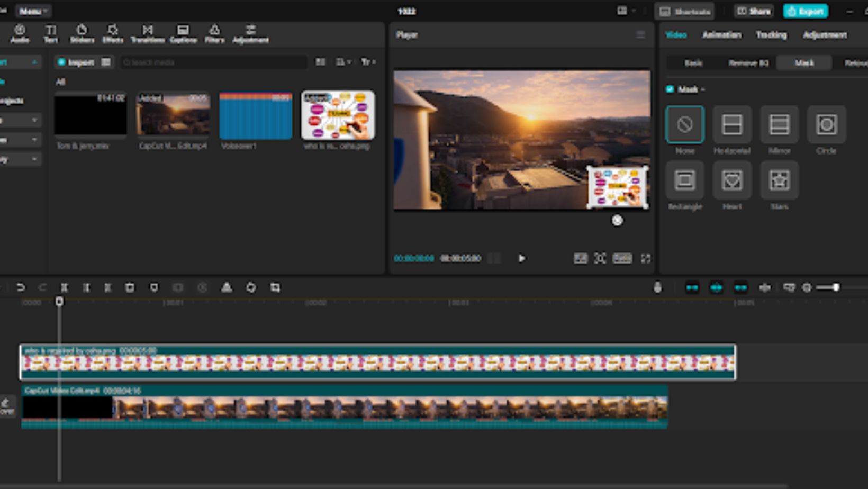Select the osha.png image thumbnail
This screenshot has width=868, height=489.
tap(338, 115)
